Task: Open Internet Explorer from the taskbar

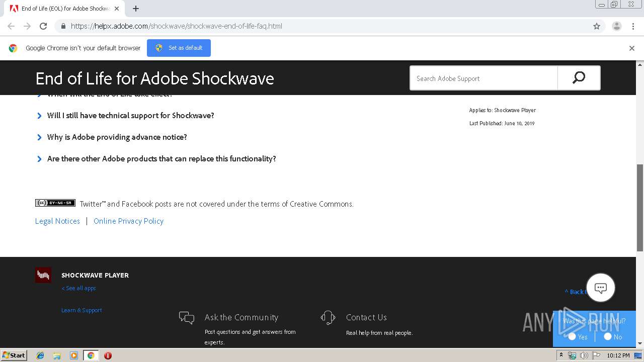Action: [x=40, y=355]
